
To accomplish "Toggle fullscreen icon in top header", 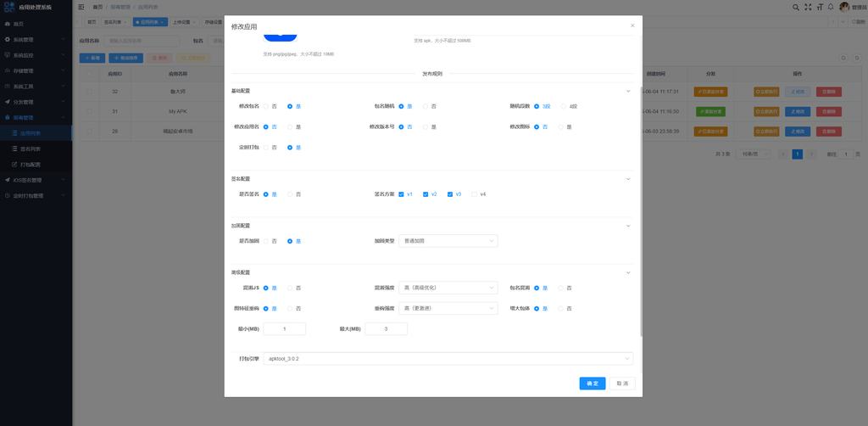I will [808, 7].
